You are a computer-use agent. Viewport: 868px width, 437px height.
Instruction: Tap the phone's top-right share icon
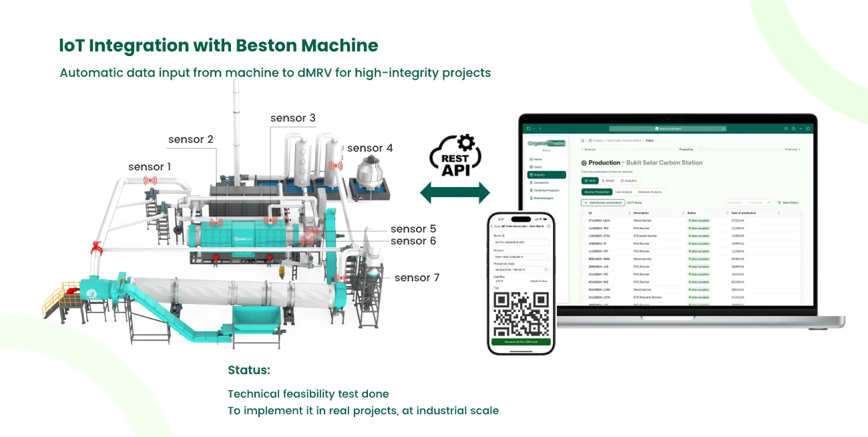click(548, 226)
